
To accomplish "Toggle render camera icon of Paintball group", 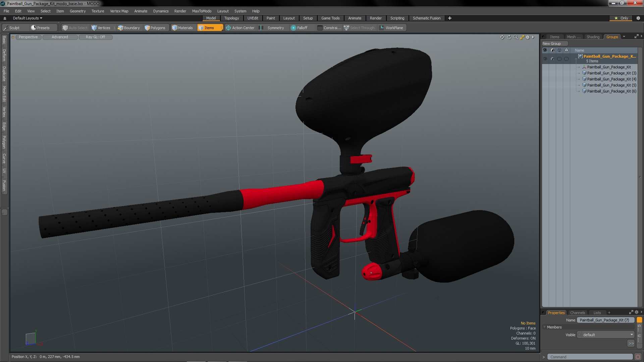I will point(552,59).
